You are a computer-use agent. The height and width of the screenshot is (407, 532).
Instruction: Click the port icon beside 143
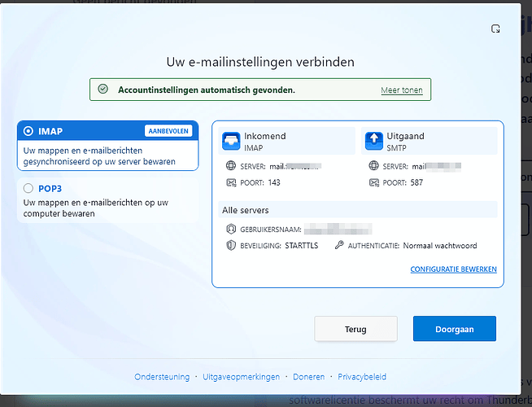tap(231, 182)
